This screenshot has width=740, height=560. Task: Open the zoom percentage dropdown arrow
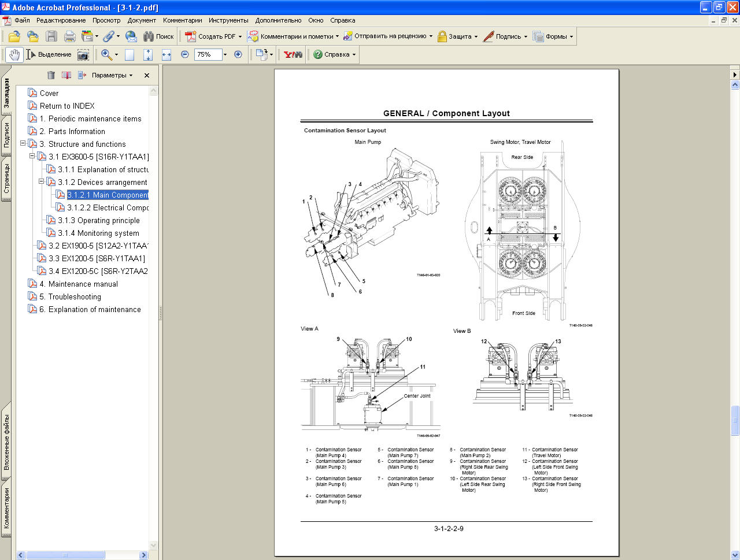[x=225, y=55]
